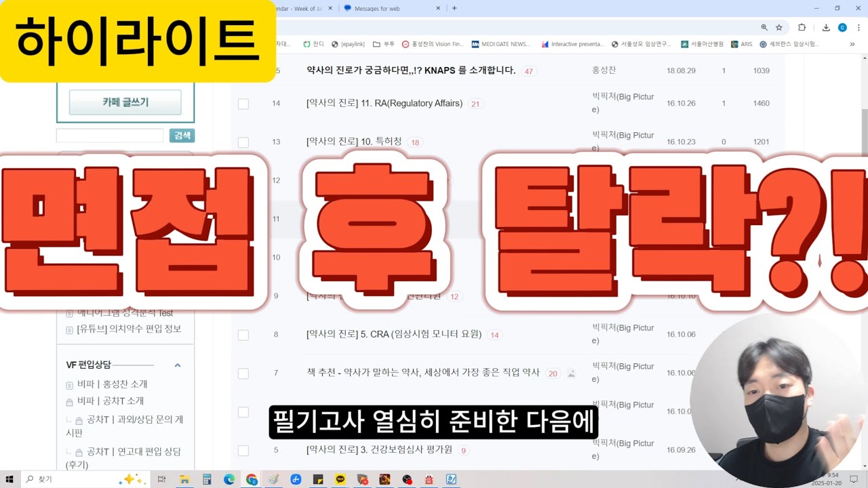Click the taskbar icon right of Chrome
868x488 pixels.
pyautogui.click(x=273, y=479)
